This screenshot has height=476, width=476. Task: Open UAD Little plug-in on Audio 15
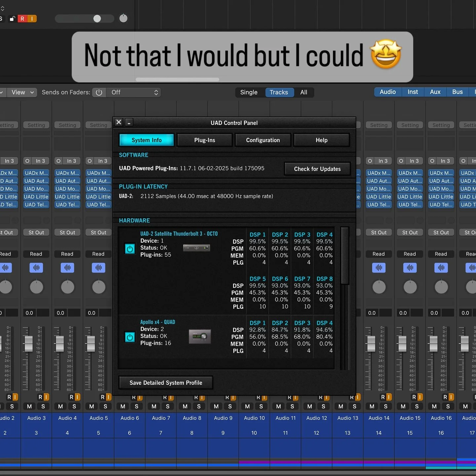tap(410, 197)
